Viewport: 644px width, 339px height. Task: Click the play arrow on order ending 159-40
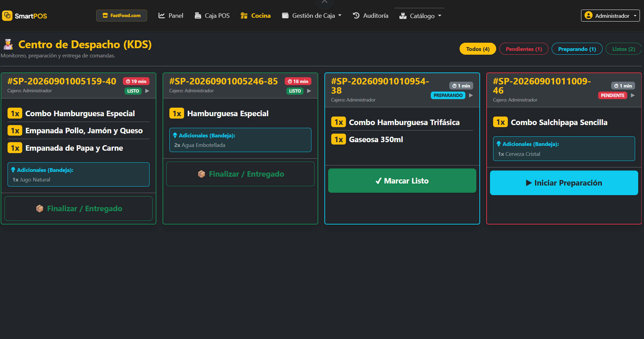(x=147, y=91)
